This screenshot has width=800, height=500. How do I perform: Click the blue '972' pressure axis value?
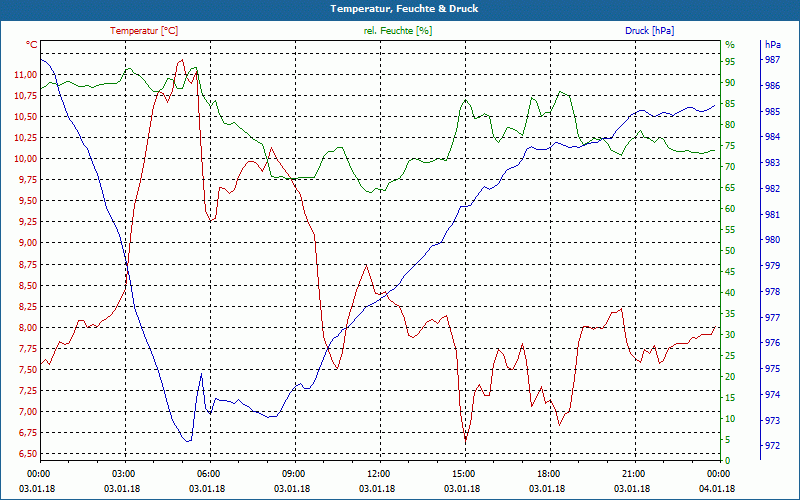click(x=773, y=446)
